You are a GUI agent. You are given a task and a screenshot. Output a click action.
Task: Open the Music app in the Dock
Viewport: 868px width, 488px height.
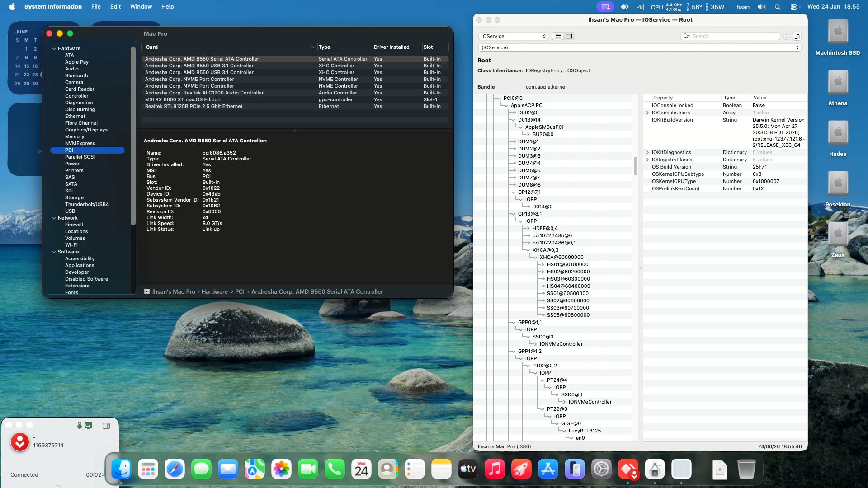[x=495, y=469]
